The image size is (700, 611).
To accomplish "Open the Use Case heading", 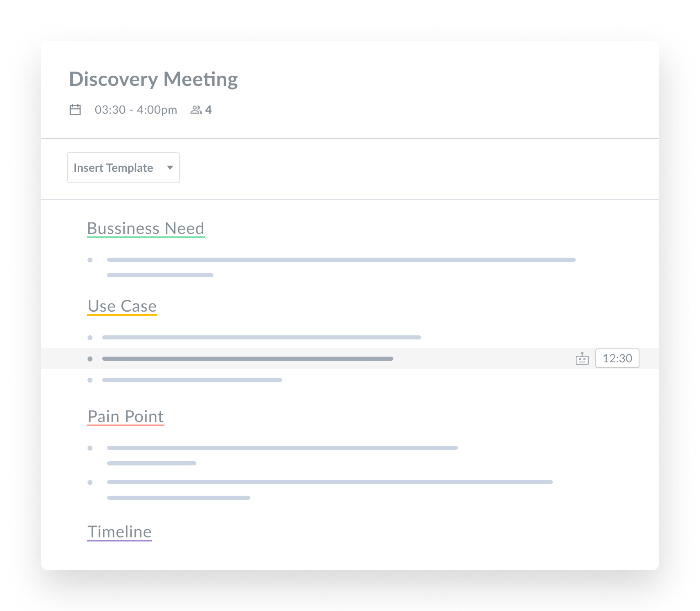I will coord(122,306).
